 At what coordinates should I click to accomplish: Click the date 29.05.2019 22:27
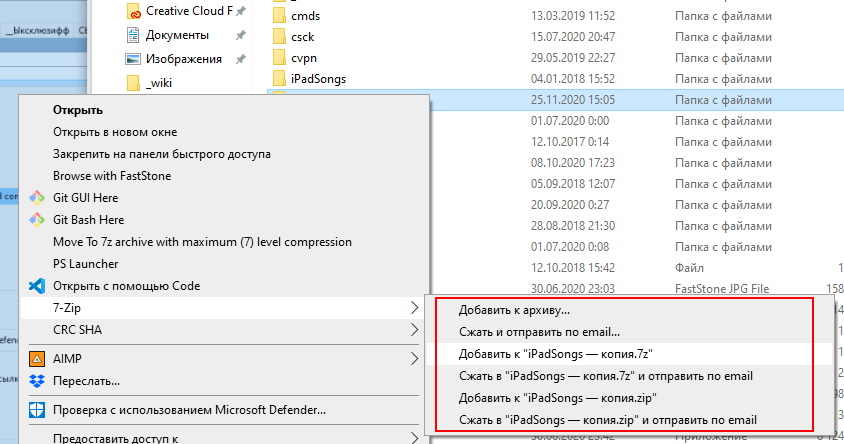[x=573, y=58]
